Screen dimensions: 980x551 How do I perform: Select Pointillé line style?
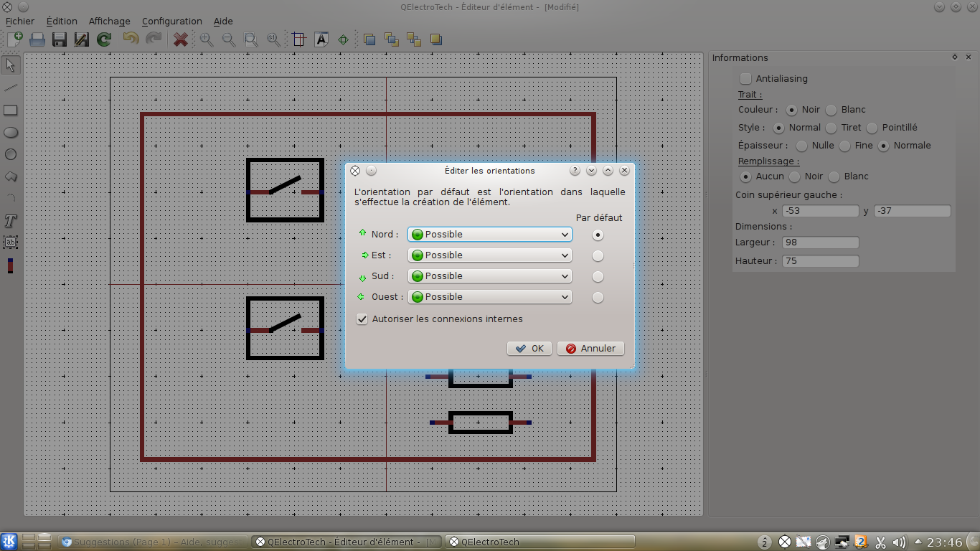(872, 128)
